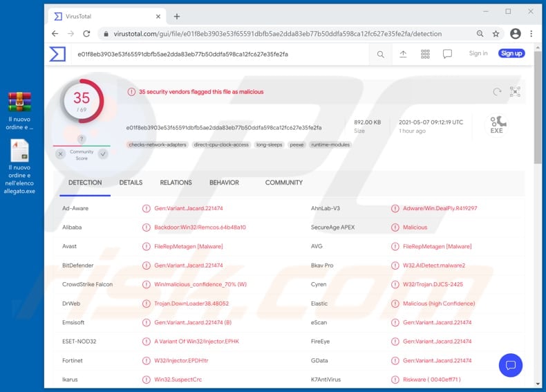546x392 pixels.
Task: Click the AhnLab-V3 detection warning icon
Action: [x=395, y=208]
